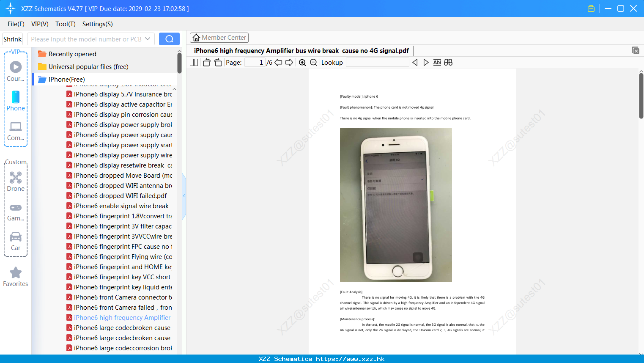Open iPhone6 front Camera failed file
The image size is (644, 363).
[119, 308]
